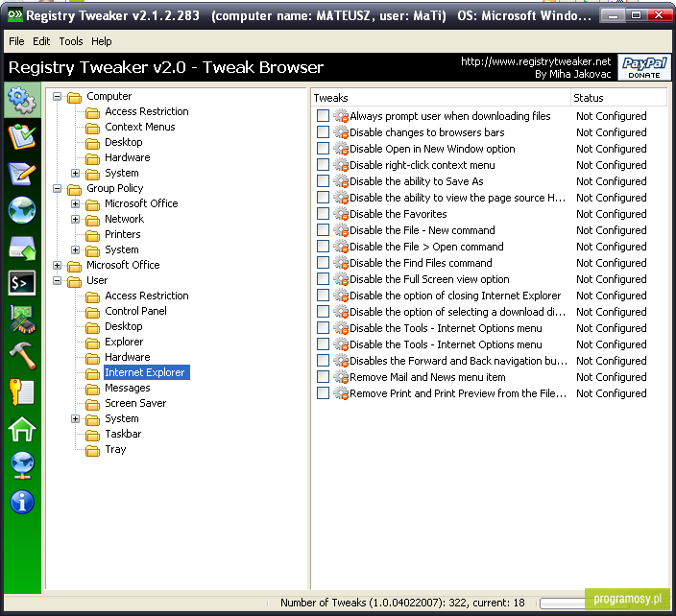The image size is (676, 616).
Task: Open the Edit menu
Action: pos(41,41)
